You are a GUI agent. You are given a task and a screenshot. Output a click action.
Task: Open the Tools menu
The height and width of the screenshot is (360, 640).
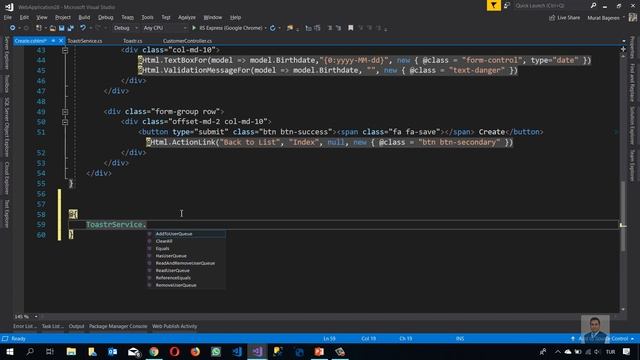147,18
